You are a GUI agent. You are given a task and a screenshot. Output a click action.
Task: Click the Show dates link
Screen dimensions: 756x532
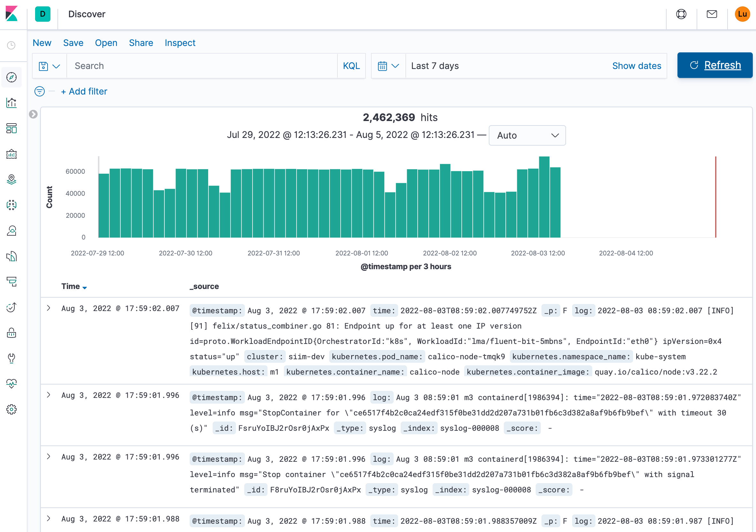click(x=637, y=66)
